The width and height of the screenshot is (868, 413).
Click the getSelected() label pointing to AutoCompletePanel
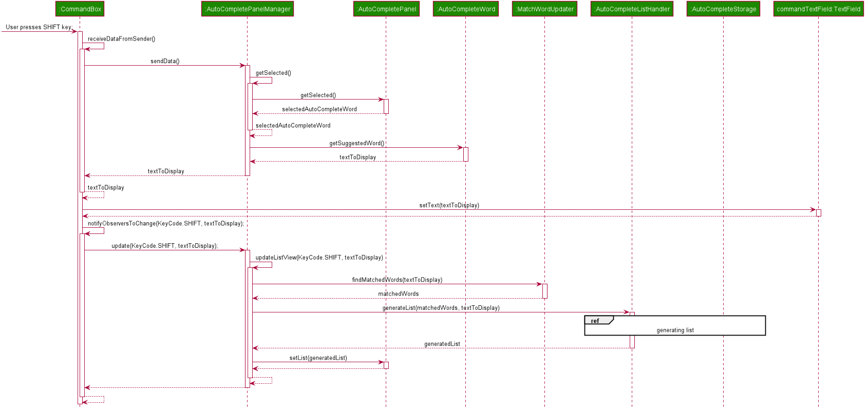coord(318,95)
